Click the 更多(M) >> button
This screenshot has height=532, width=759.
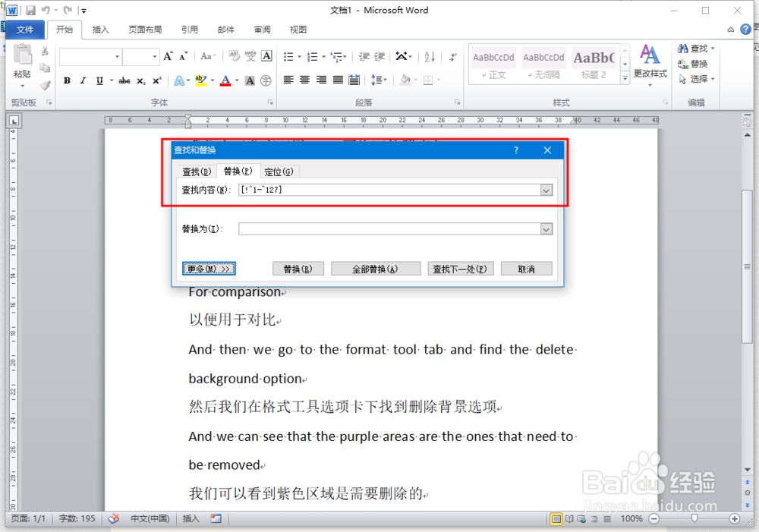[209, 269]
